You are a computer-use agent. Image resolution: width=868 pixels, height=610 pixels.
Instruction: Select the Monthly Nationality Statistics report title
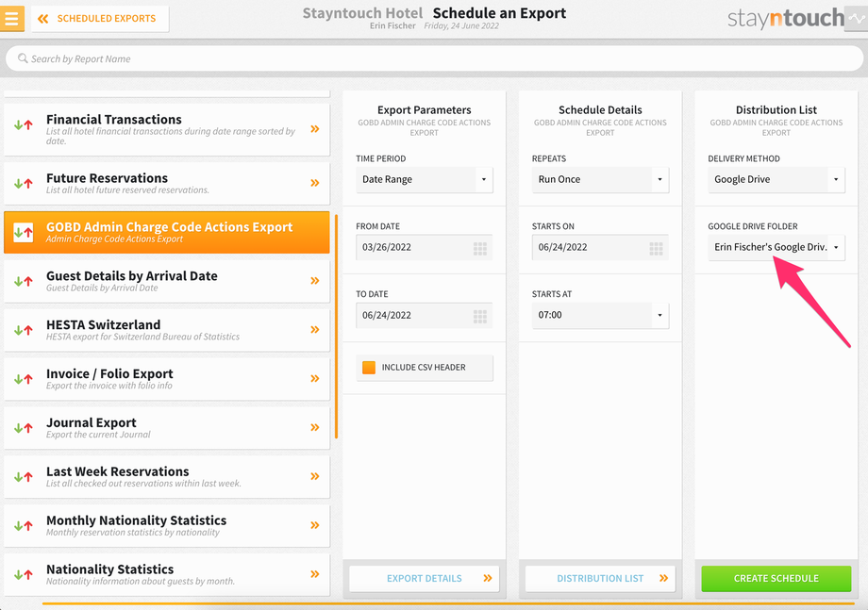(136, 520)
